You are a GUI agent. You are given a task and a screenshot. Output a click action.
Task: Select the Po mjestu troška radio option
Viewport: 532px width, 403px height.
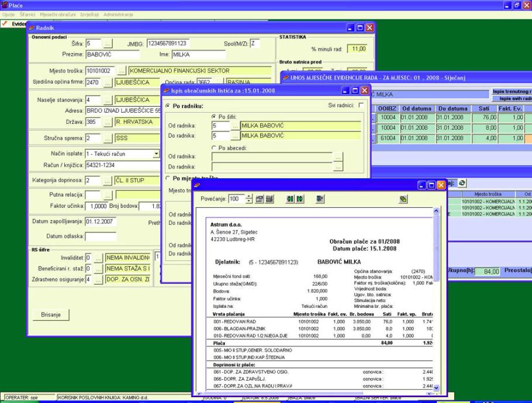[168, 178]
